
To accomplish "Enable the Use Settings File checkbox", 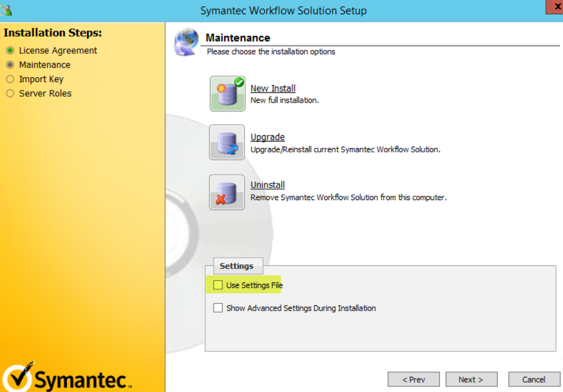I will pyautogui.click(x=218, y=285).
